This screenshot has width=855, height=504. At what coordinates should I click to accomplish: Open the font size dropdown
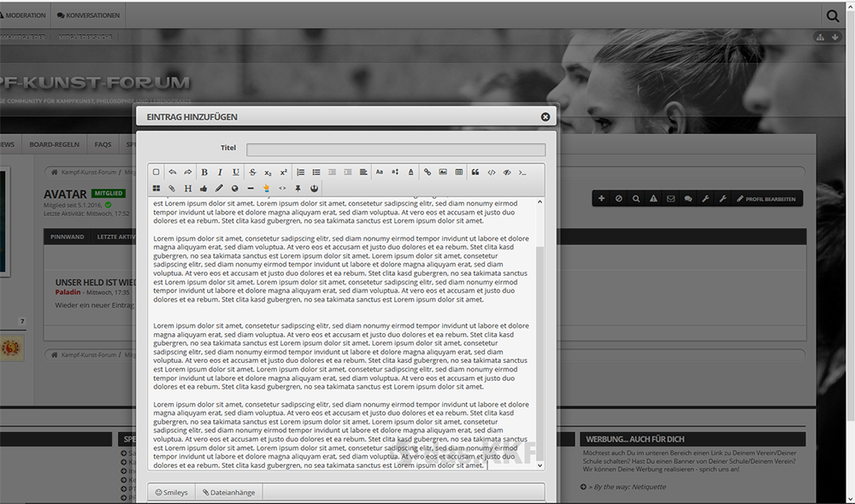pos(395,173)
